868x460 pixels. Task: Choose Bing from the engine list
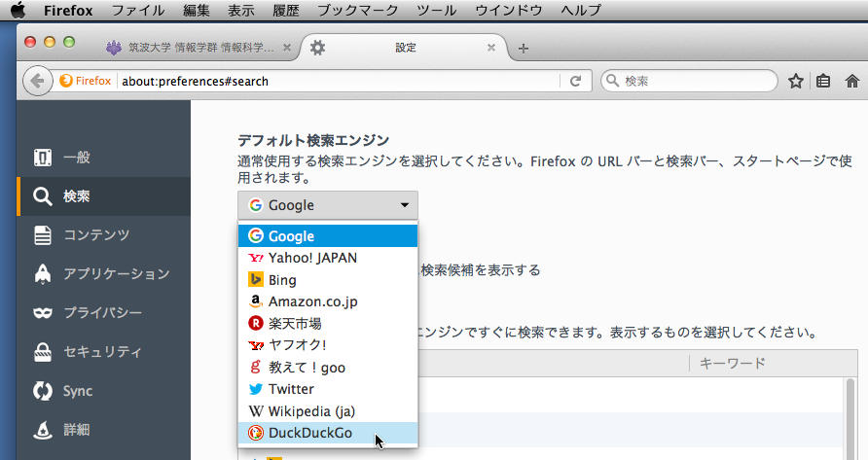coord(328,279)
